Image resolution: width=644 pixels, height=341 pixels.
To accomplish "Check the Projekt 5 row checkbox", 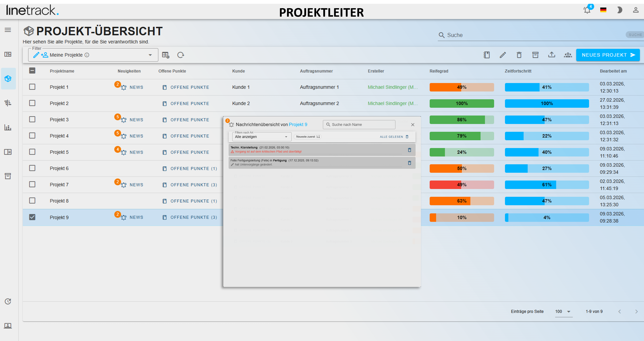I will tap(32, 152).
